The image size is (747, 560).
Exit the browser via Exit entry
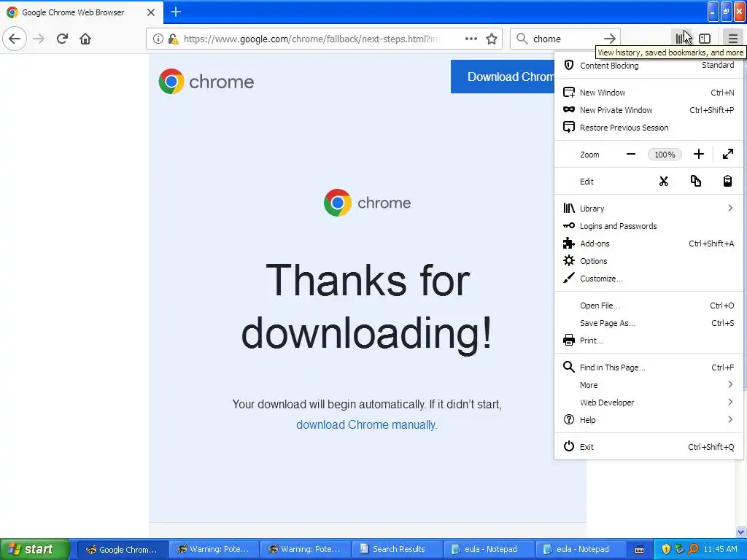click(649, 447)
